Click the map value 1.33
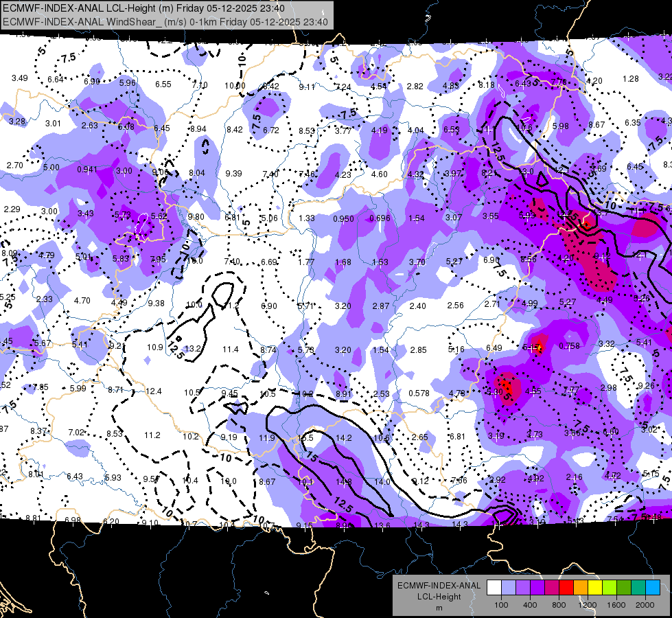672x618 pixels. click(306, 218)
